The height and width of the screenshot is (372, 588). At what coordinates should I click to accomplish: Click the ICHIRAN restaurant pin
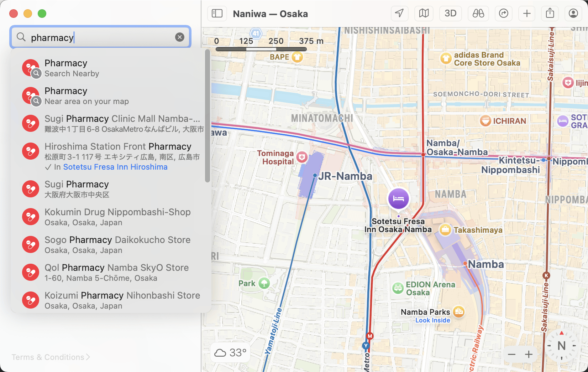coord(485,121)
